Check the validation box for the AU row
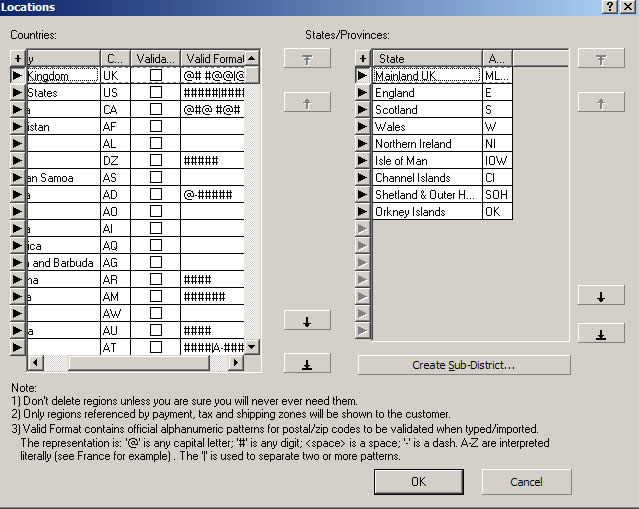Image resolution: width=639 pixels, height=509 pixels. coord(155,330)
